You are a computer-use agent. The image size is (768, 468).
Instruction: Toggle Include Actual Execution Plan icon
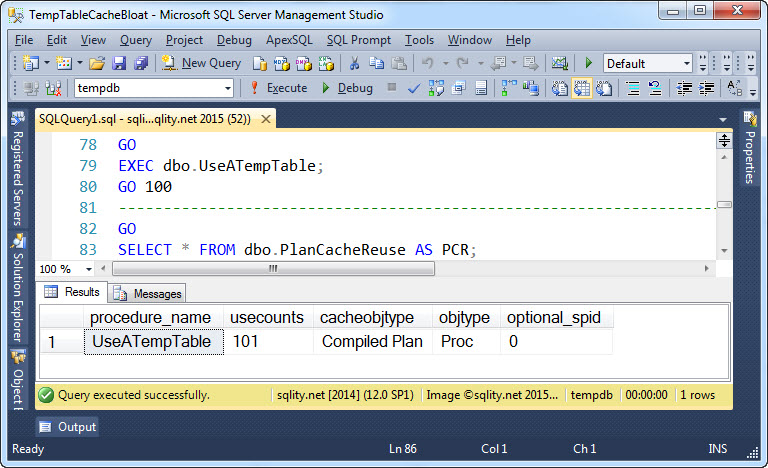(x=509, y=88)
